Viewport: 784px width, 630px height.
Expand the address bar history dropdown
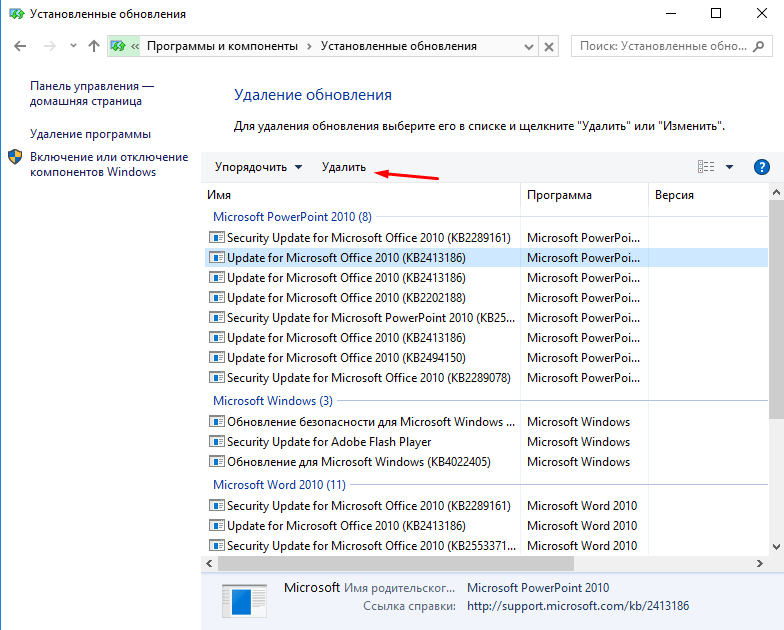tap(528, 47)
